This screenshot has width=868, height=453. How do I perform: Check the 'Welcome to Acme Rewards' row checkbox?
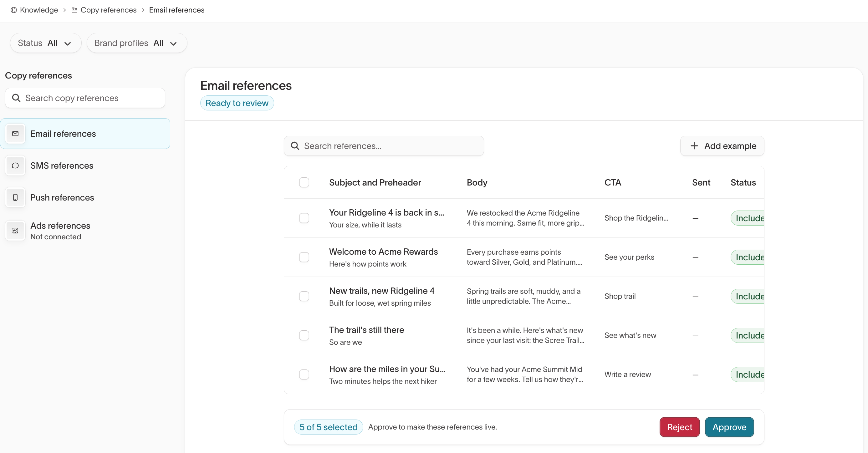pos(304,257)
